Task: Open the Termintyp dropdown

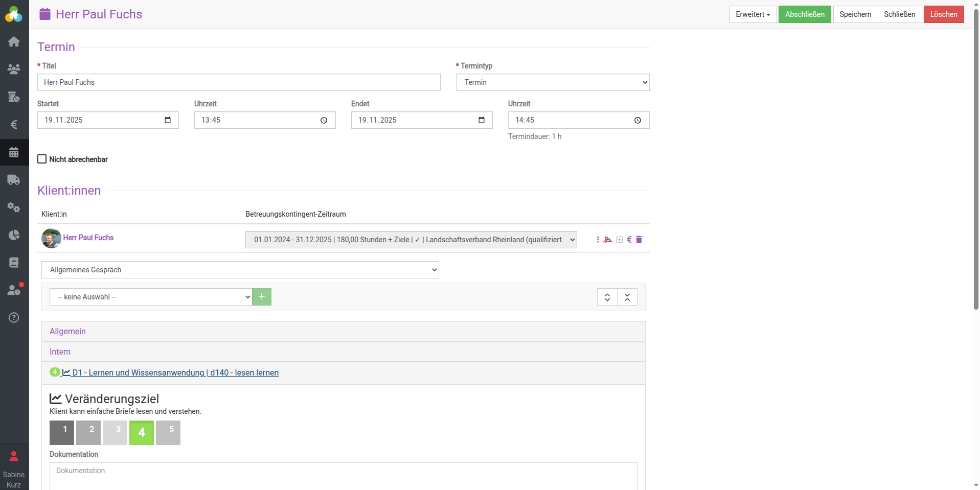Action: coord(552,82)
